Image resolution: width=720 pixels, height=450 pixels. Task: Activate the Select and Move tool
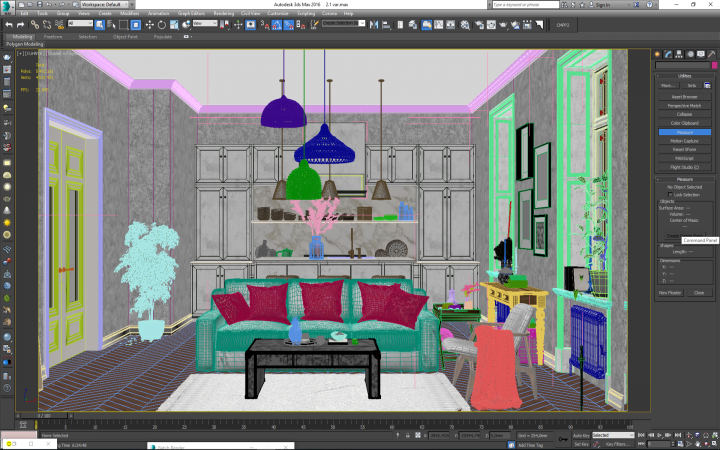tap(149, 25)
